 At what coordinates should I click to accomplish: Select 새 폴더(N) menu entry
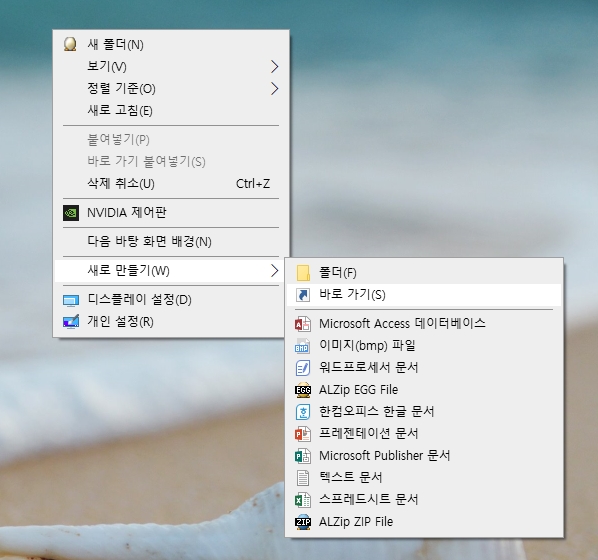[171, 45]
